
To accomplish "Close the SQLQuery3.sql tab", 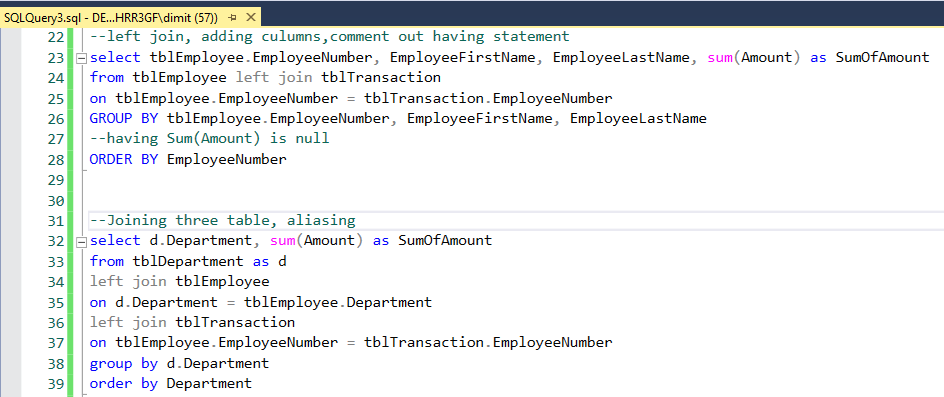I will click(x=251, y=18).
